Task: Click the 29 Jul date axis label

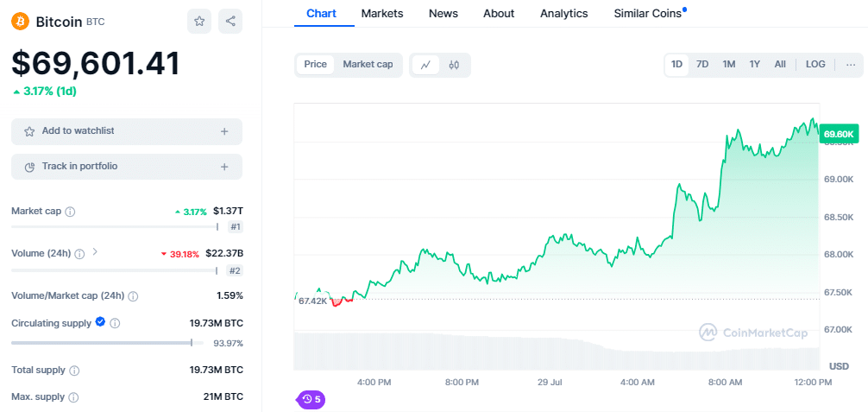Action: (550, 383)
